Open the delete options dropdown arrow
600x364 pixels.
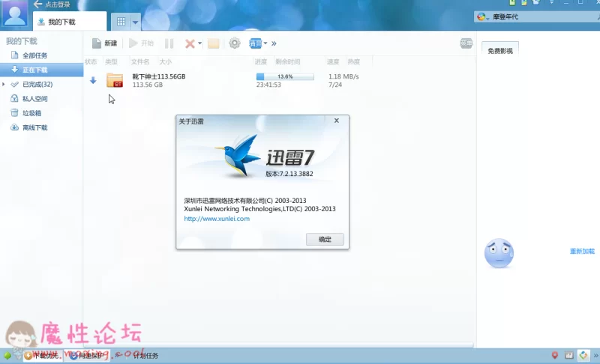[x=199, y=43]
